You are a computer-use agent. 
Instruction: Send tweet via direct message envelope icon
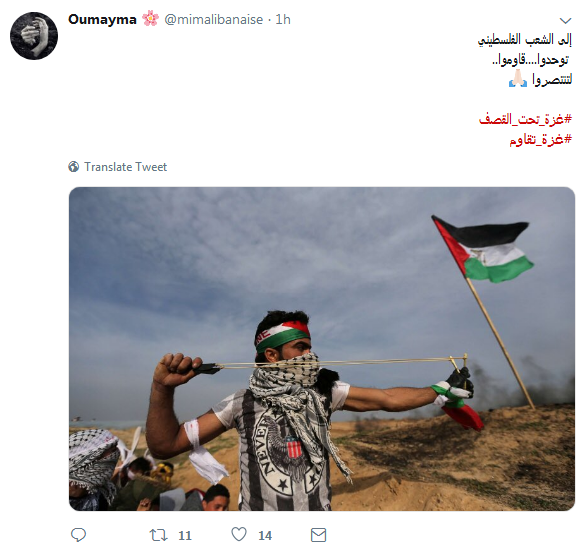coord(318,535)
